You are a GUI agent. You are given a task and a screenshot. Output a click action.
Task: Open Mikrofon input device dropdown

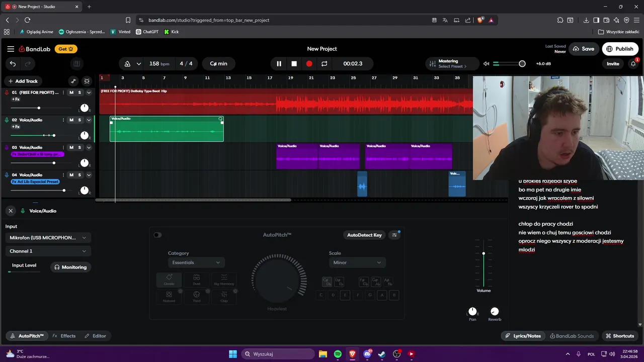[x=48, y=238]
